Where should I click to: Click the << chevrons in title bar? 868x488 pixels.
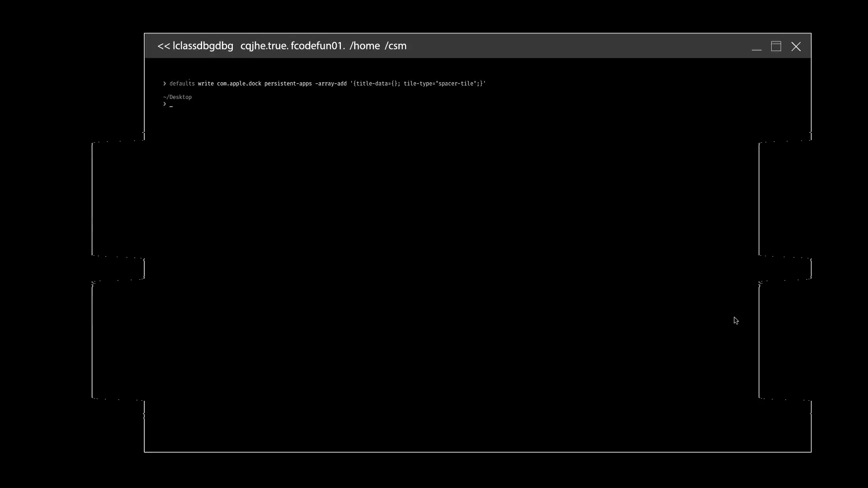[x=163, y=46]
